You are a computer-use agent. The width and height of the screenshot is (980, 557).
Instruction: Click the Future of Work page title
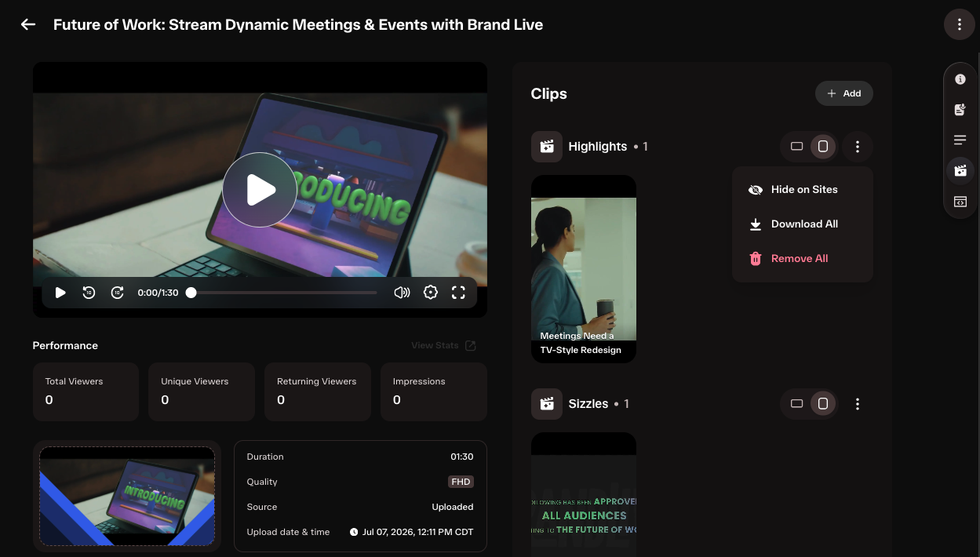click(x=298, y=24)
